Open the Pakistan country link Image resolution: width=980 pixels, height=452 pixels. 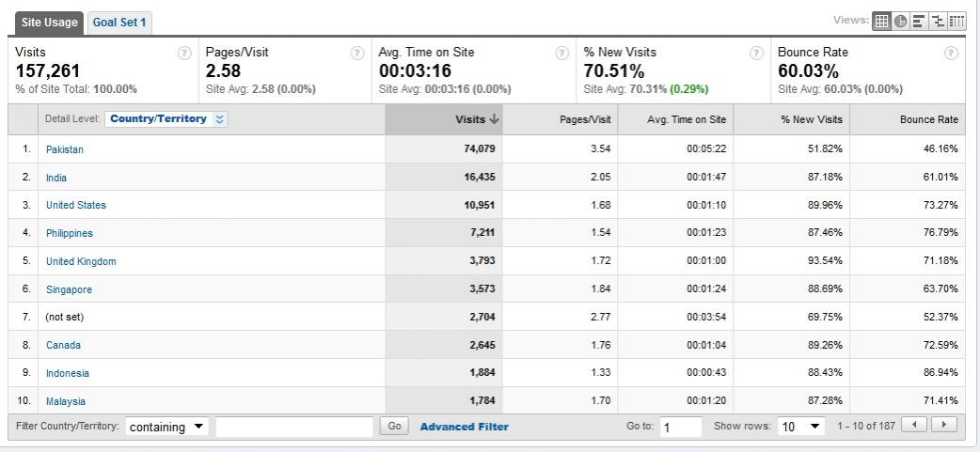pos(64,149)
